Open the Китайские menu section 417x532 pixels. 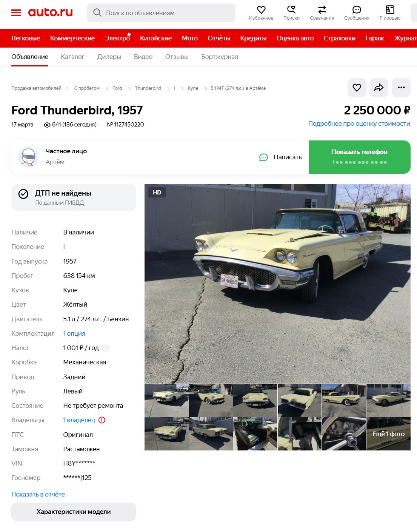point(156,38)
